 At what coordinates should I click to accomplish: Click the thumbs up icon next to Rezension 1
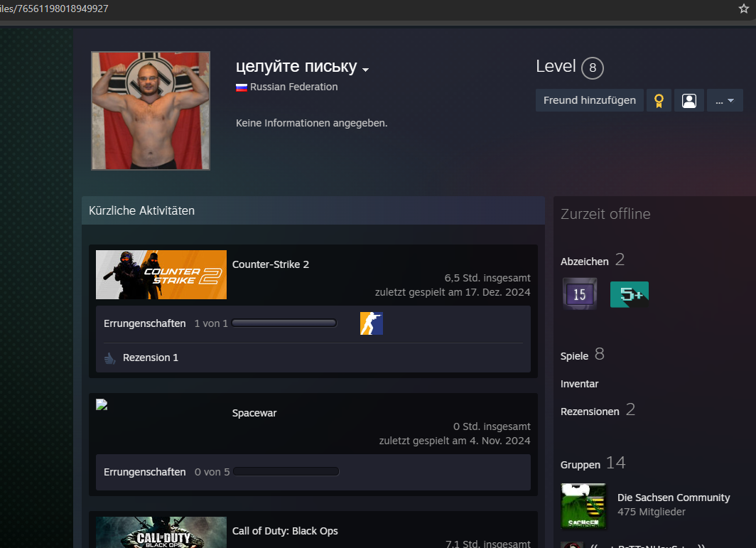(110, 358)
